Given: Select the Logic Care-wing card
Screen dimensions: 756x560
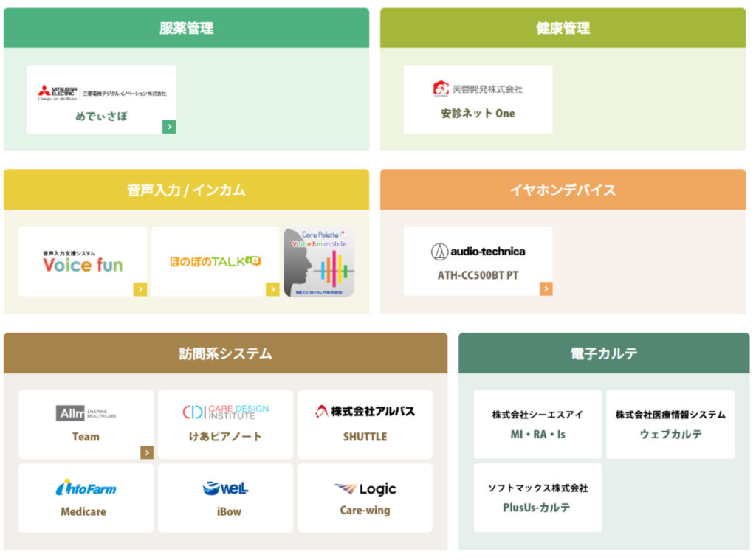Looking at the screenshot, I should 365,498.
